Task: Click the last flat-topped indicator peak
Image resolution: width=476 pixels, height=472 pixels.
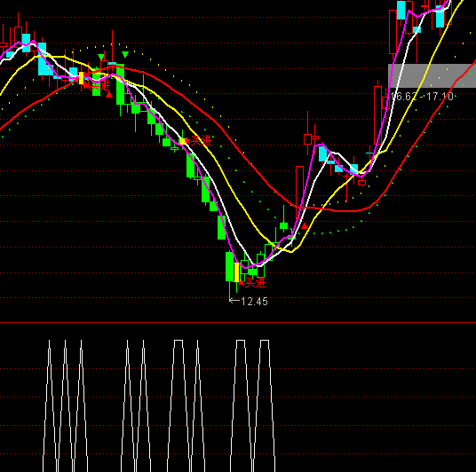Action: pyautogui.click(x=265, y=341)
